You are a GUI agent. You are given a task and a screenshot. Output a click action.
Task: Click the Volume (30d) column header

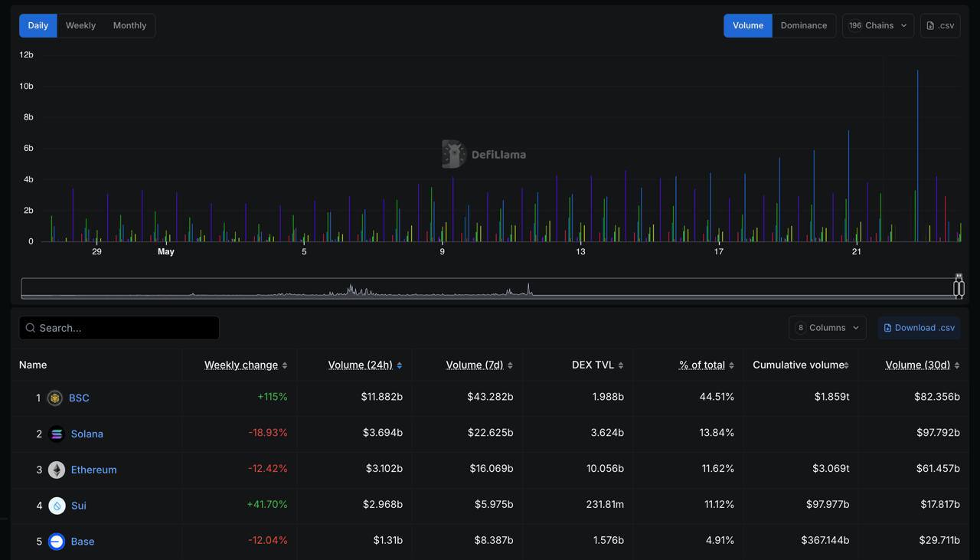[918, 365]
